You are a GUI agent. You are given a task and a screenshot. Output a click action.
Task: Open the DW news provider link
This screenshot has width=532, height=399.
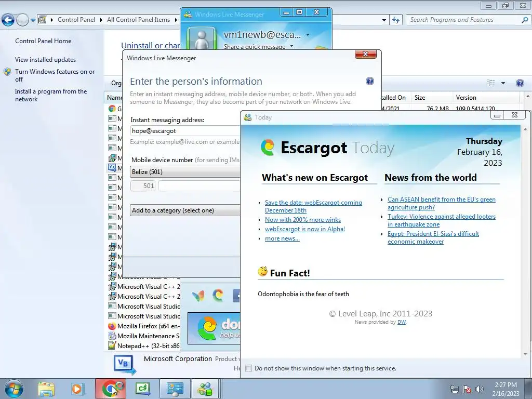[x=402, y=322]
